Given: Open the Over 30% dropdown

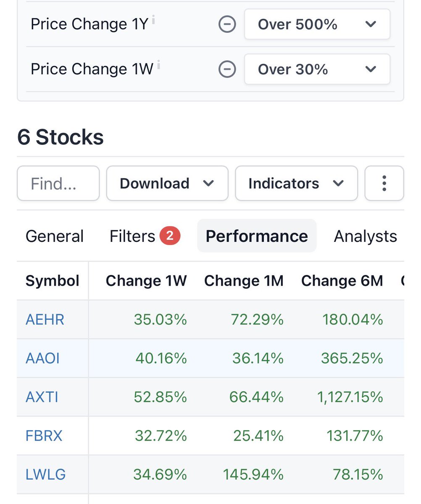Looking at the screenshot, I should 317,69.
